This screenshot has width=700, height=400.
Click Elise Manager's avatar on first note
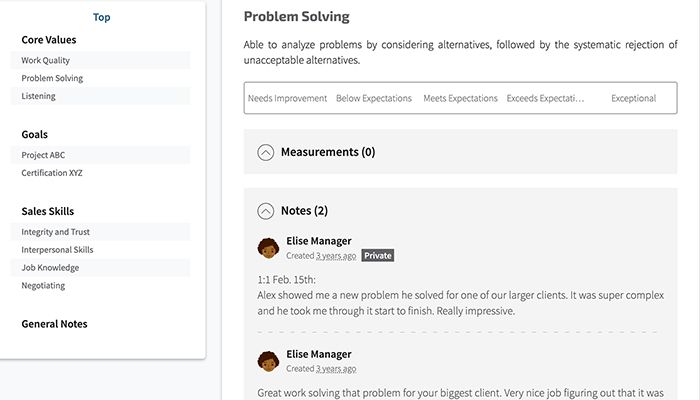click(x=268, y=248)
